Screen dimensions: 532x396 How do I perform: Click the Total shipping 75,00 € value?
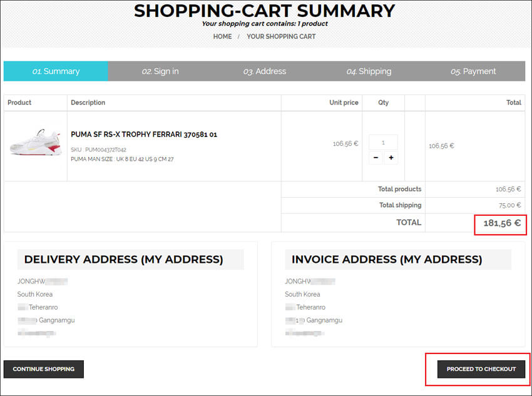[510, 205]
